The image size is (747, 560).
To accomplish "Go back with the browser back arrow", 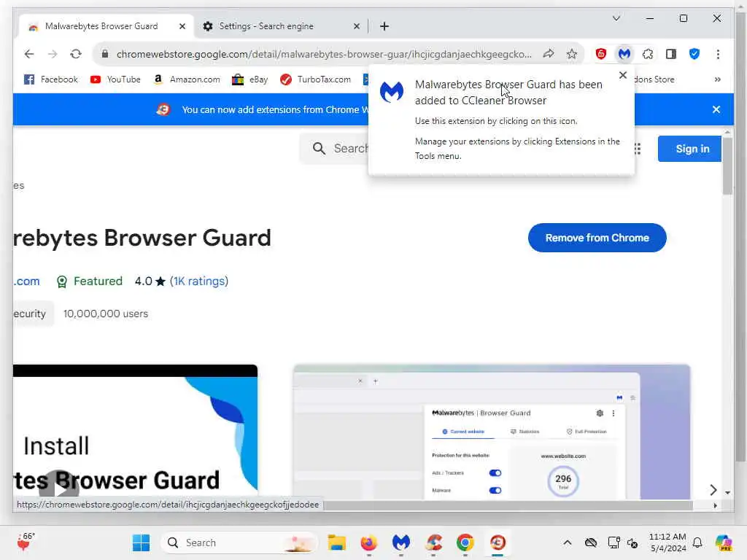I will 29,54.
